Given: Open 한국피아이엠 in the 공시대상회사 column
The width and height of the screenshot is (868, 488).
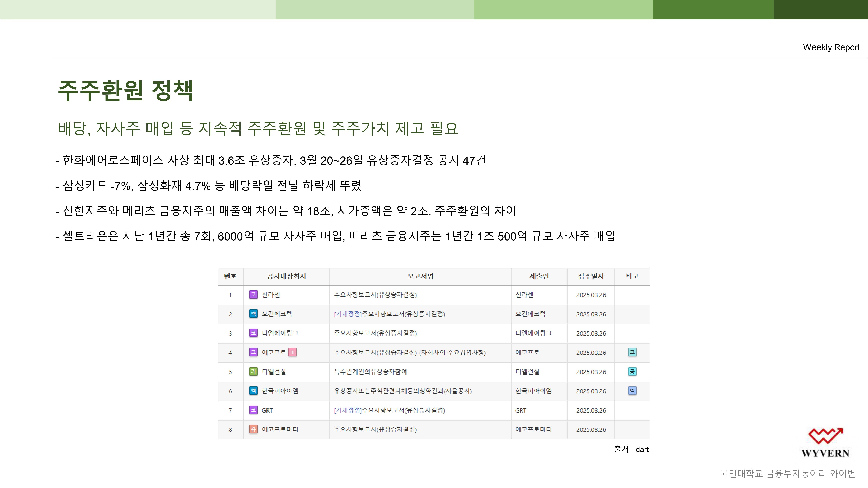Looking at the screenshot, I should point(280,391).
